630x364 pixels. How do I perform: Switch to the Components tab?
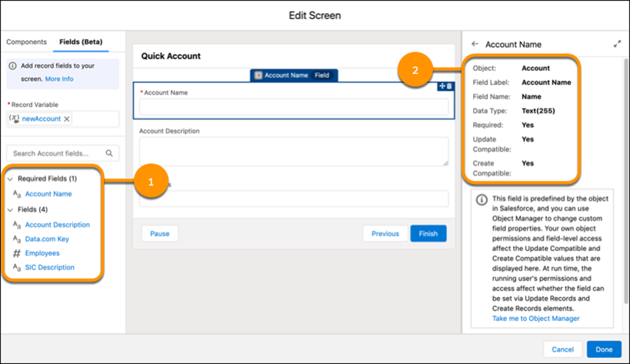pyautogui.click(x=27, y=42)
